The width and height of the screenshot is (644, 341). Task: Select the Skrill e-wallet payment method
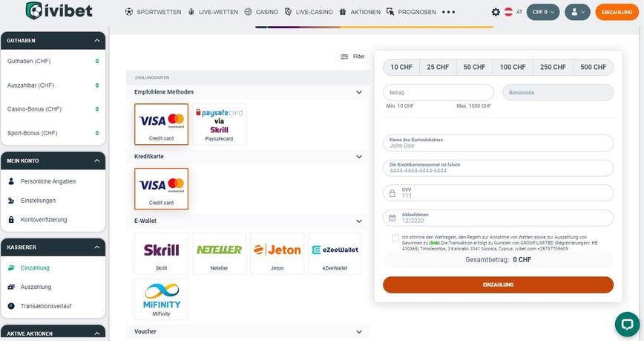pos(161,254)
